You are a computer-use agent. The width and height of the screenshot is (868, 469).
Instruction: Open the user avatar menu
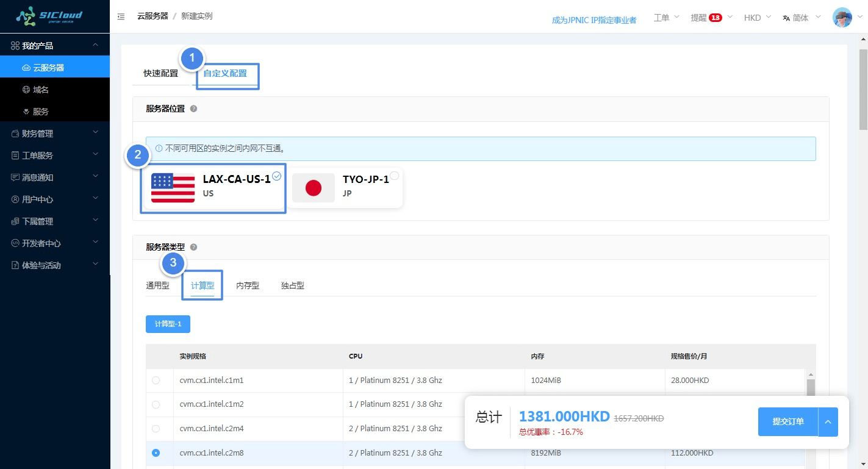coord(842,18)
